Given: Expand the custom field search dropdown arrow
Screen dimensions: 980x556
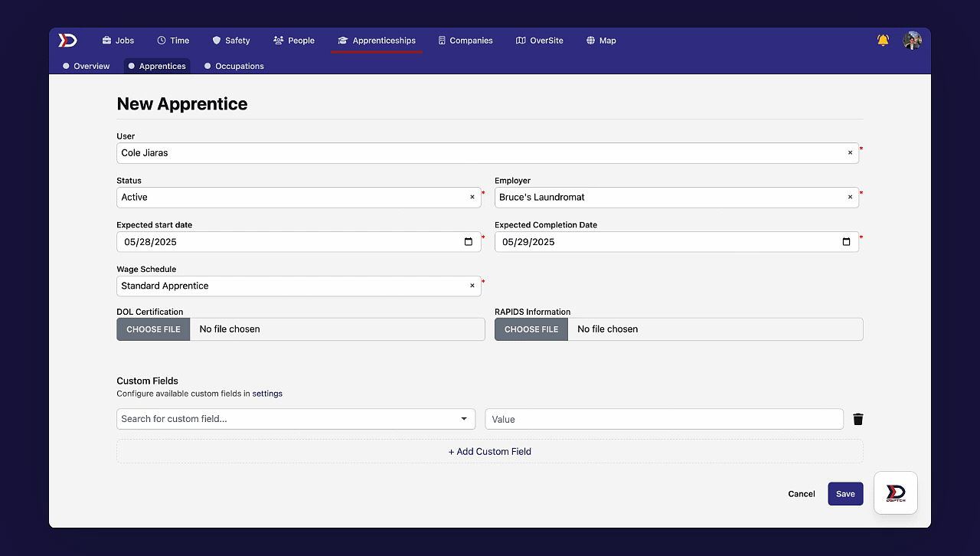Looking at the screenshot, I should tap(464, 419).
